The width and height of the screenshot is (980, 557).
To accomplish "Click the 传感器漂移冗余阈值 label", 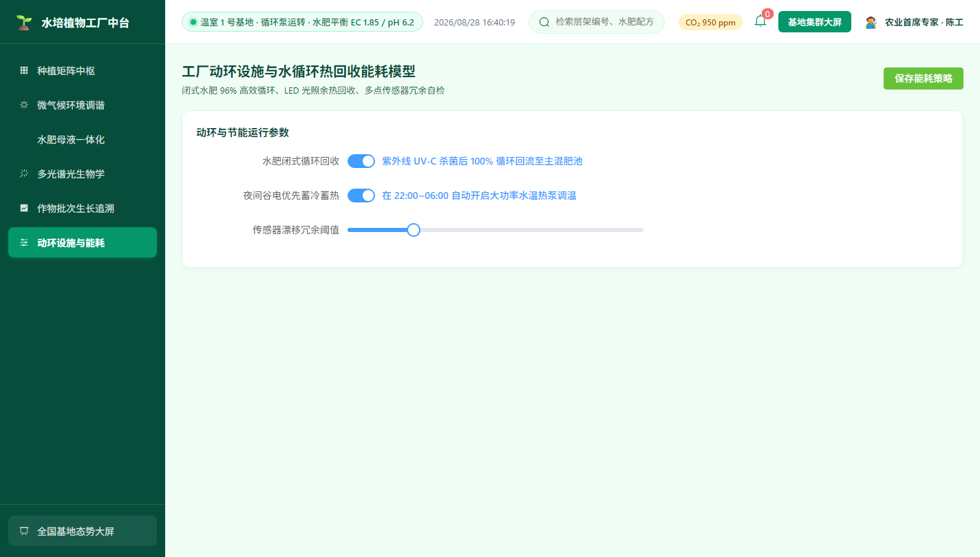I will pyautogui.click(x=296, y=230).
